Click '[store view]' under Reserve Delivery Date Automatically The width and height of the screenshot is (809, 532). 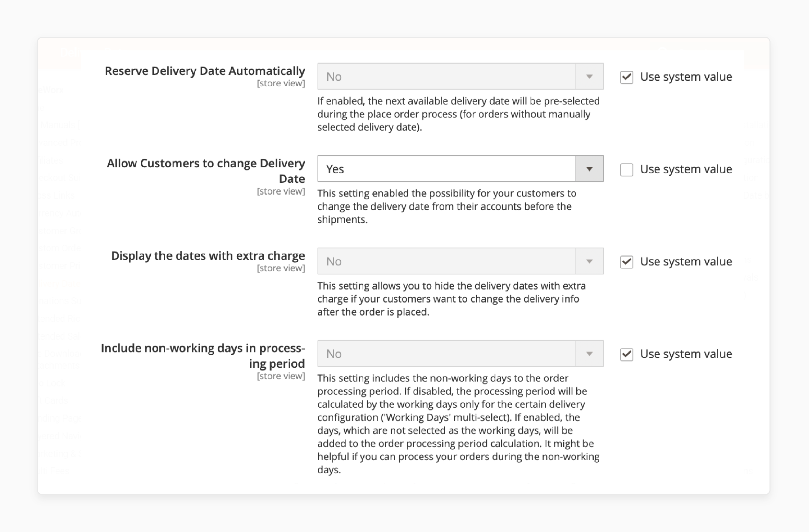pyautogui.click(x=281, y=84)
